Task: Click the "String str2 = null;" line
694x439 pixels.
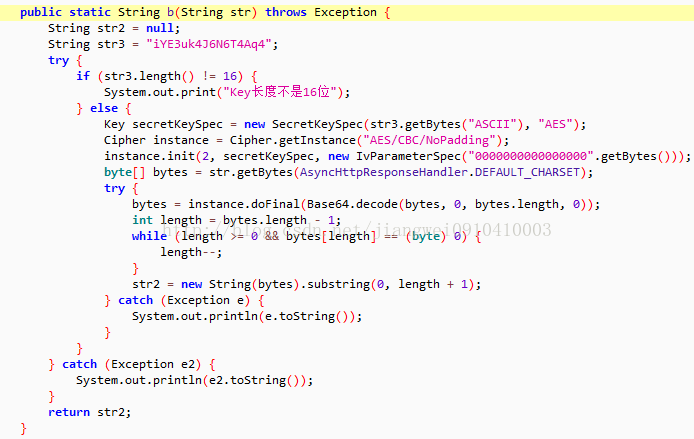Action: coord(114,28)
